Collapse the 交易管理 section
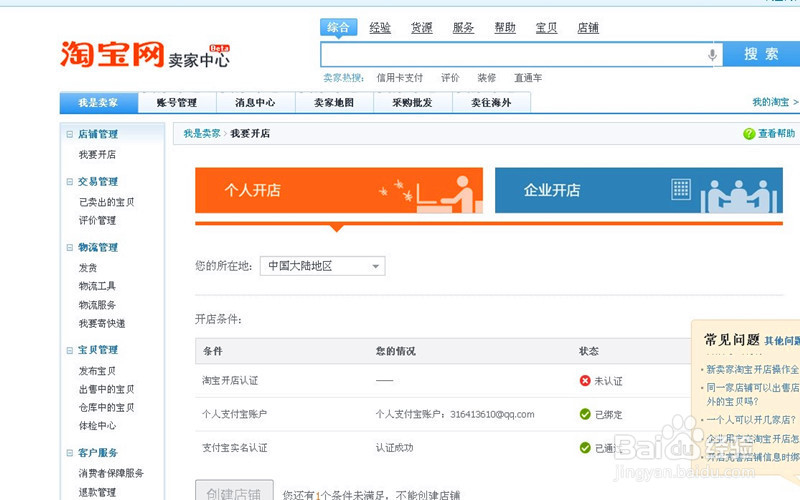The height and width of the screenshot is (500, 800). point(69,182)
